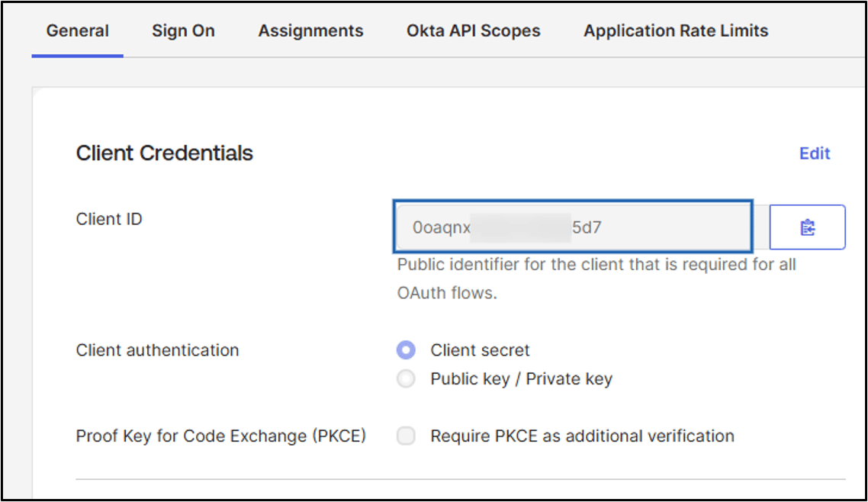
Task: Click the Client ID label
Action: (x=109, y=219)
